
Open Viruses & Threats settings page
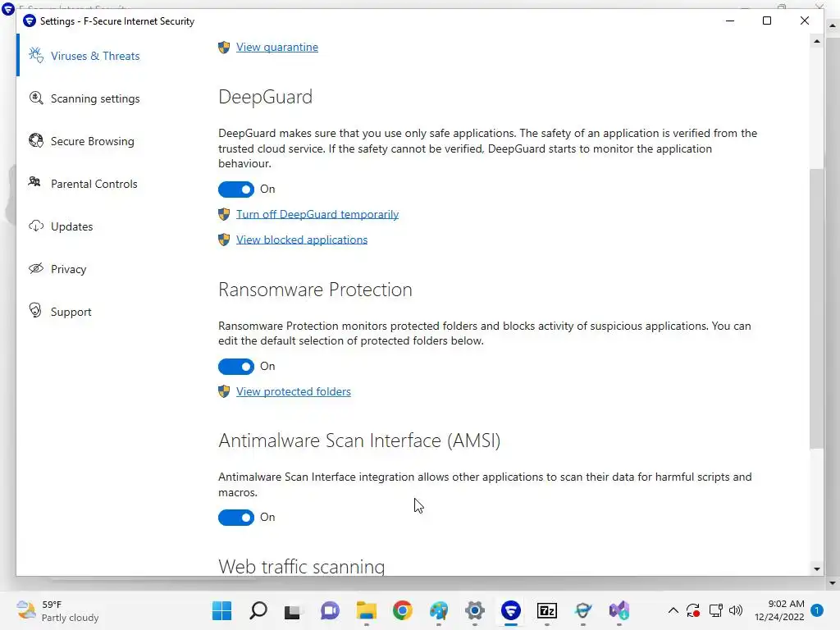pos(95,56)
